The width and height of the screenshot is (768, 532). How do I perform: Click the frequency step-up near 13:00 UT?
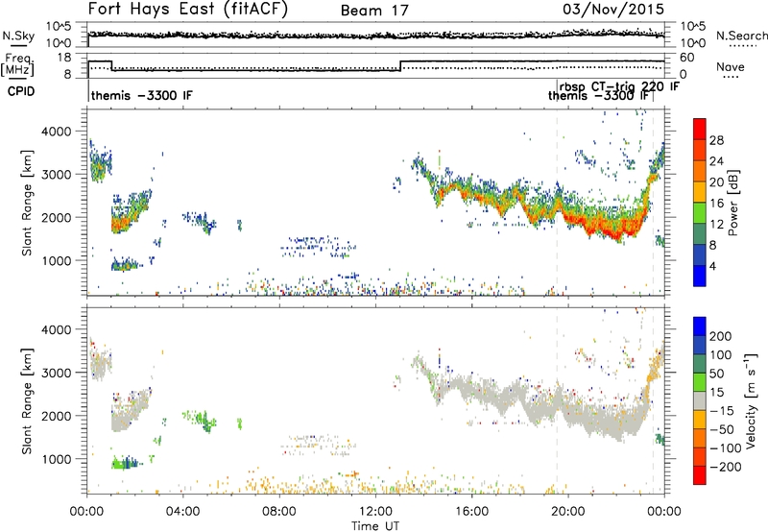point(400,65)
